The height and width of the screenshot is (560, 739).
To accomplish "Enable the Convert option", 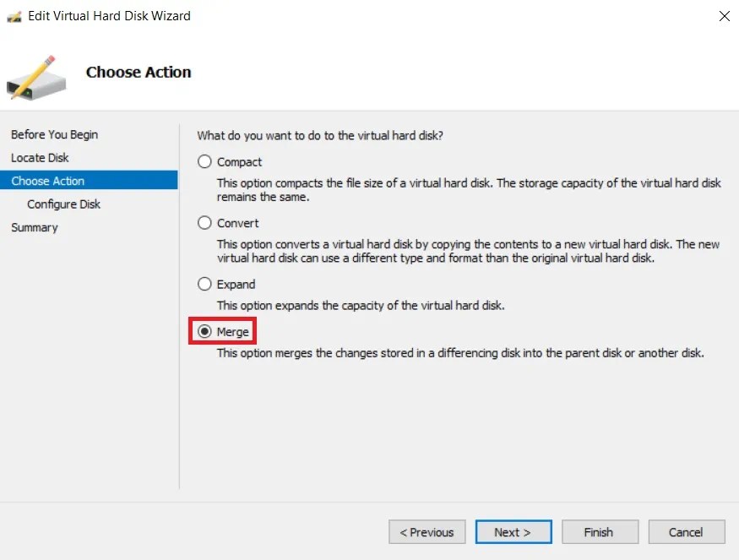I will (204, 223).
